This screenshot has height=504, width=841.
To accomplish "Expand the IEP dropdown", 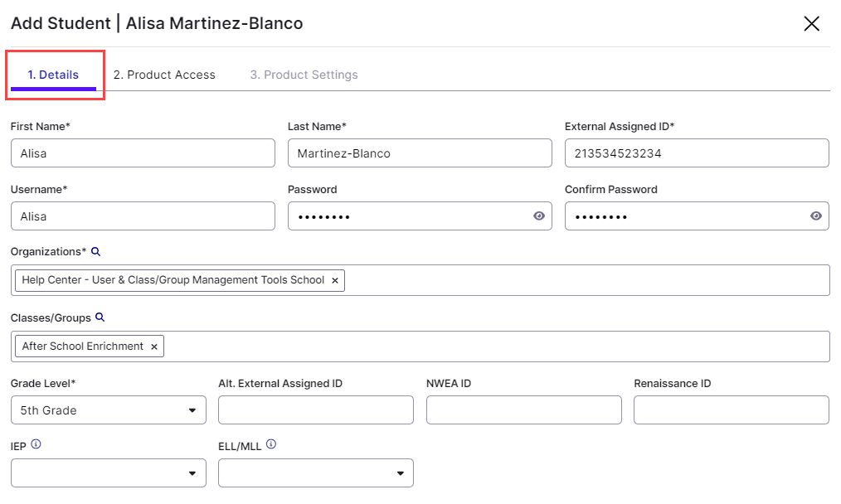I will [x=108, y=472].
